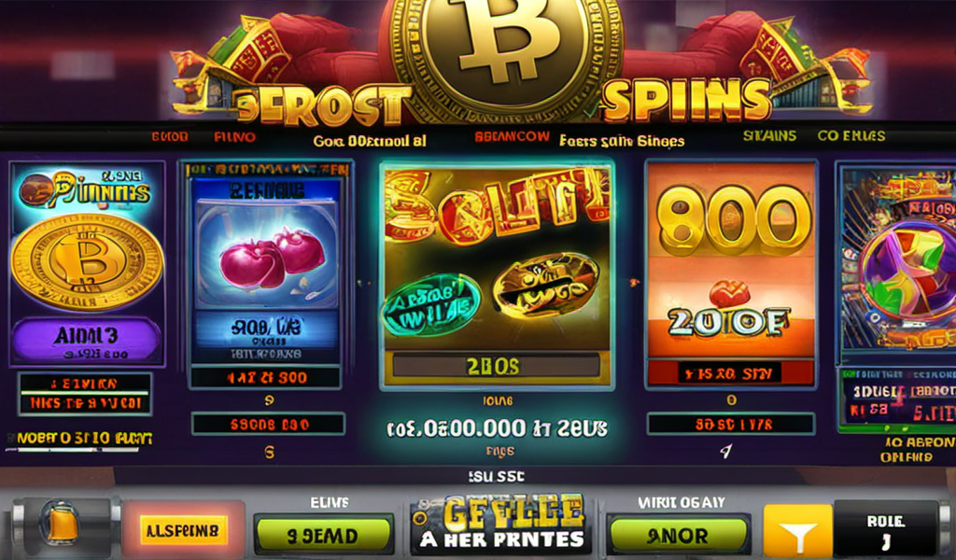The height and width of the screenshot is (560, 956).
Task: Click the 2BOS bar under center card
Action: (x=495, y=366)
